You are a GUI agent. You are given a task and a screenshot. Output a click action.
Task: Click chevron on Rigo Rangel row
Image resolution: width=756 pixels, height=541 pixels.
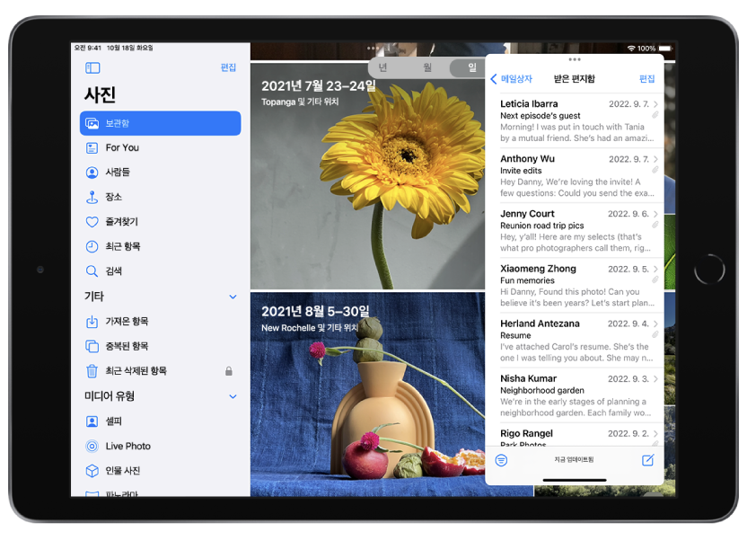(x=655, y=434)
